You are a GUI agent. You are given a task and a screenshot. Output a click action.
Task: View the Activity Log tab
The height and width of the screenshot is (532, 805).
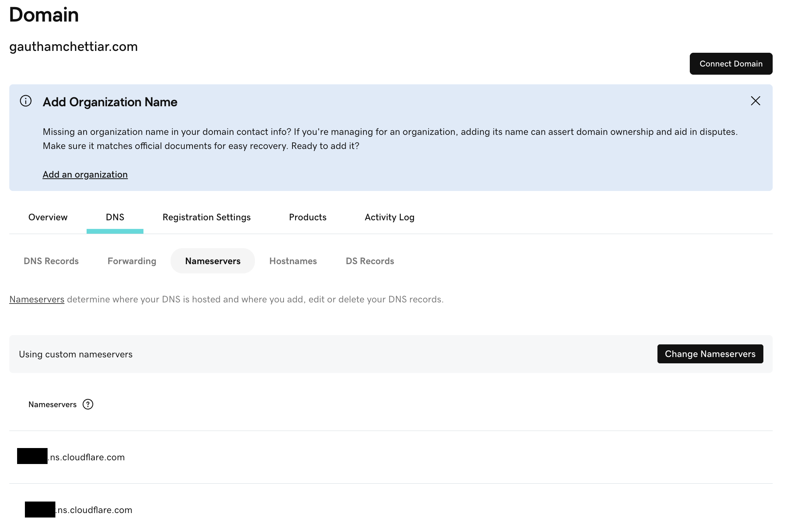pos(389,217)
